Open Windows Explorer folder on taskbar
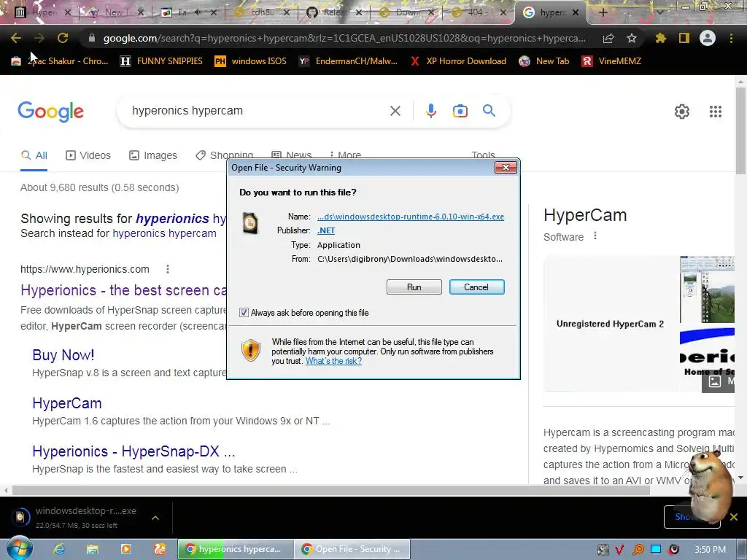The height and width of the screenshot is (560, 747). (93, 549)
